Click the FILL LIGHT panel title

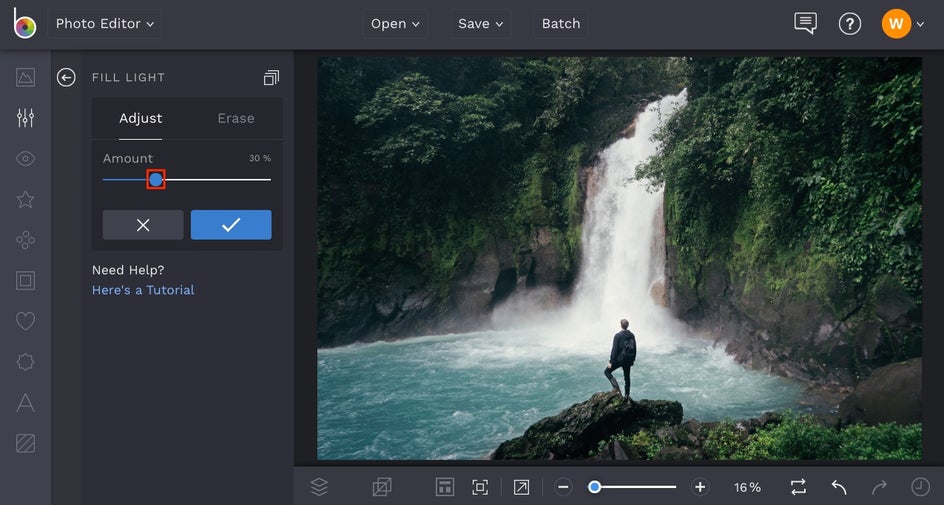point(128,78)
